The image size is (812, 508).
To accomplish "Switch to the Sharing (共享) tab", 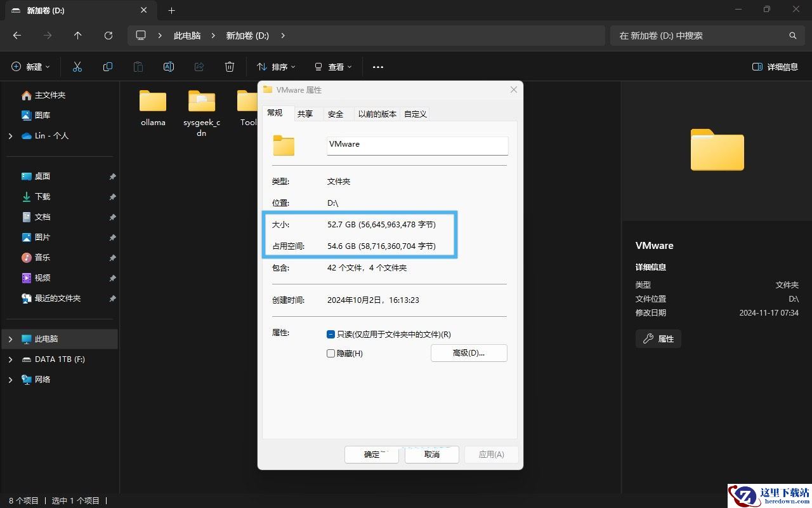I will (x=305, y=114).
